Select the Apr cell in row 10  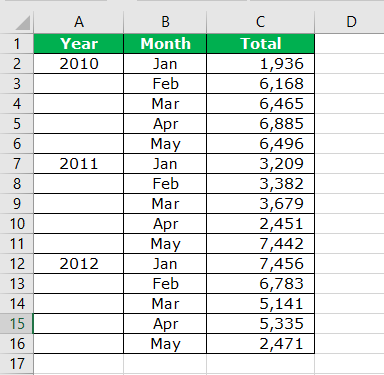pyautogui.click(x=165, y=224)
